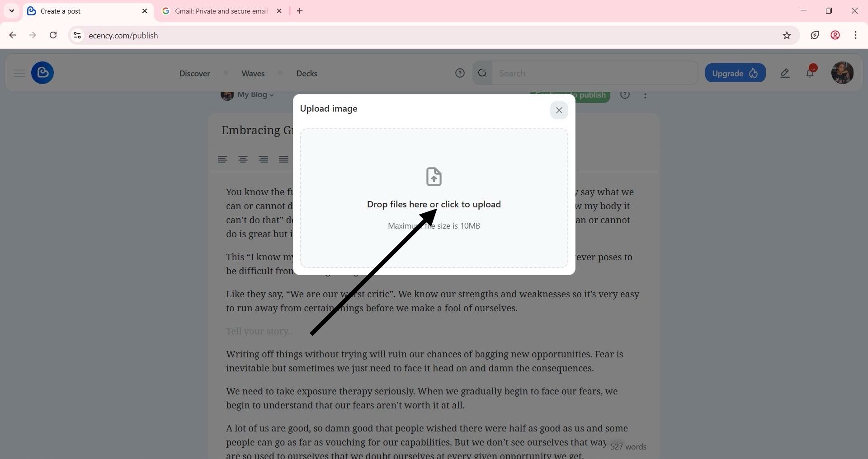Click the help icon next to publish button
This screenshot has height=459, width=868.
625,95
